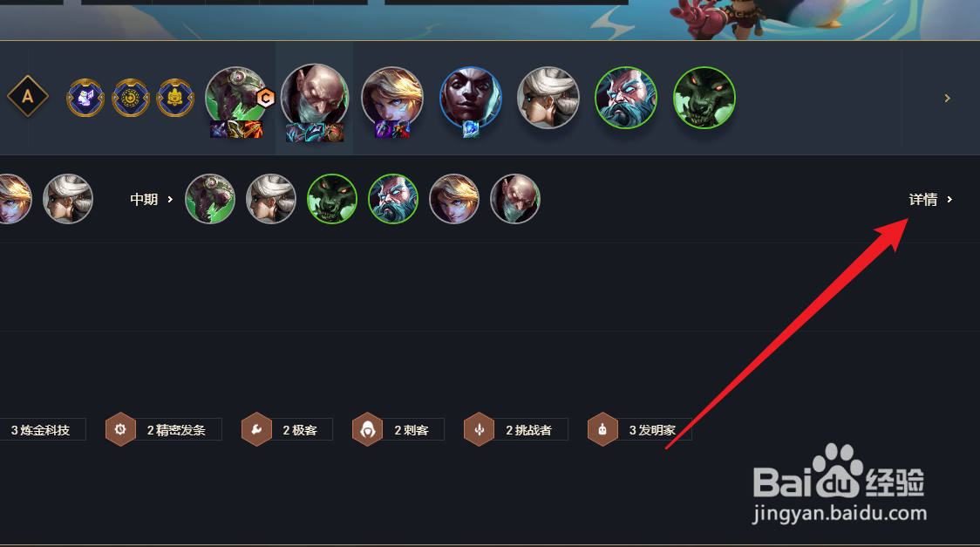Select the 2 极客 trait tag
The image size is (980, 547).
tap(287, 429)
